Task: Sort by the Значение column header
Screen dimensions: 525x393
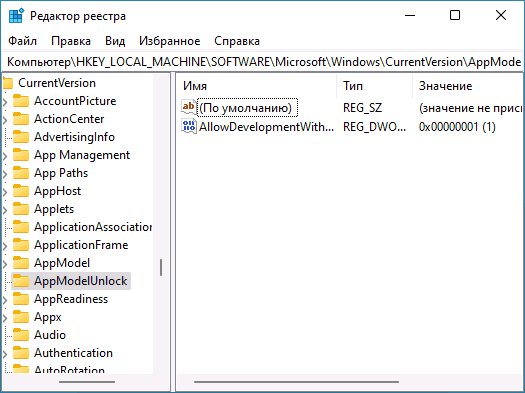Action: tap(467, 86)
